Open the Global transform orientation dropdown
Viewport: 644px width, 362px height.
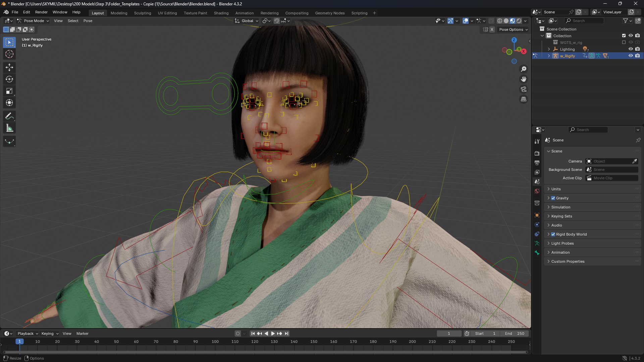coord(247,21)
